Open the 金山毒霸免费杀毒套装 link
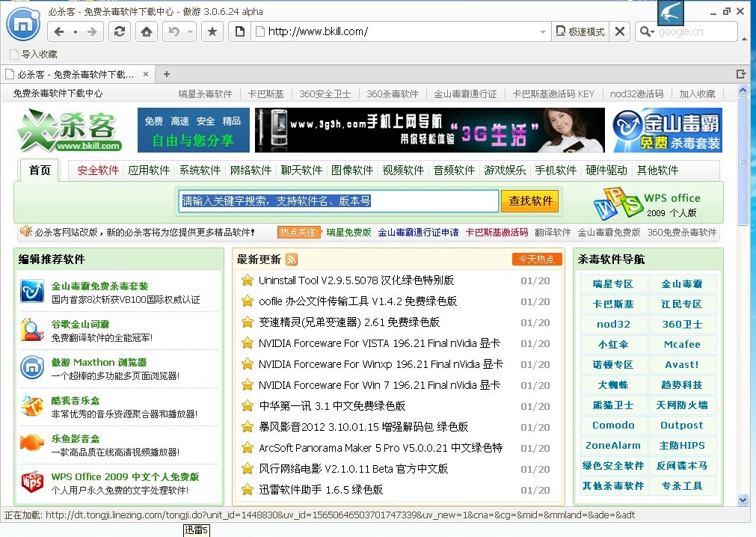This screenshot has height=537, width=756. pos(99,286)
